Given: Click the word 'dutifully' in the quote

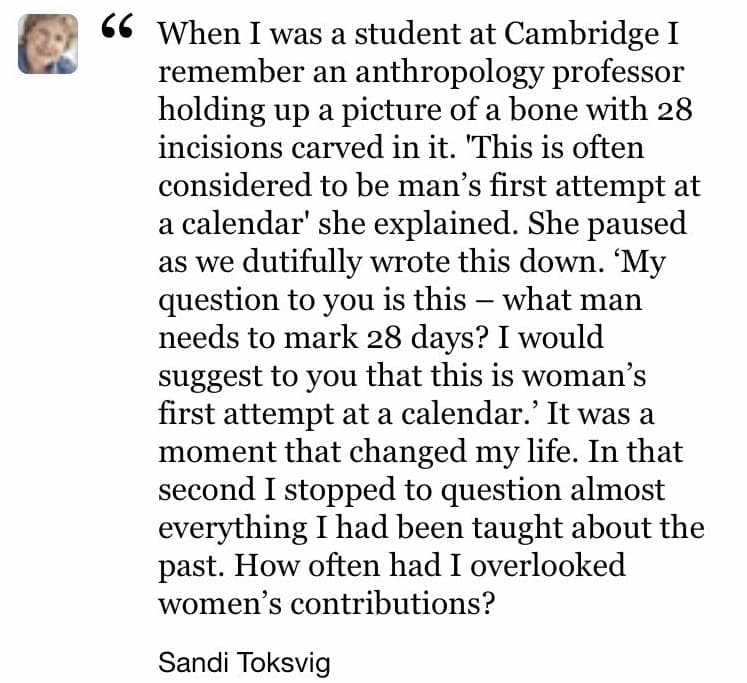Looking at the screenshot, I should [302, 261].
